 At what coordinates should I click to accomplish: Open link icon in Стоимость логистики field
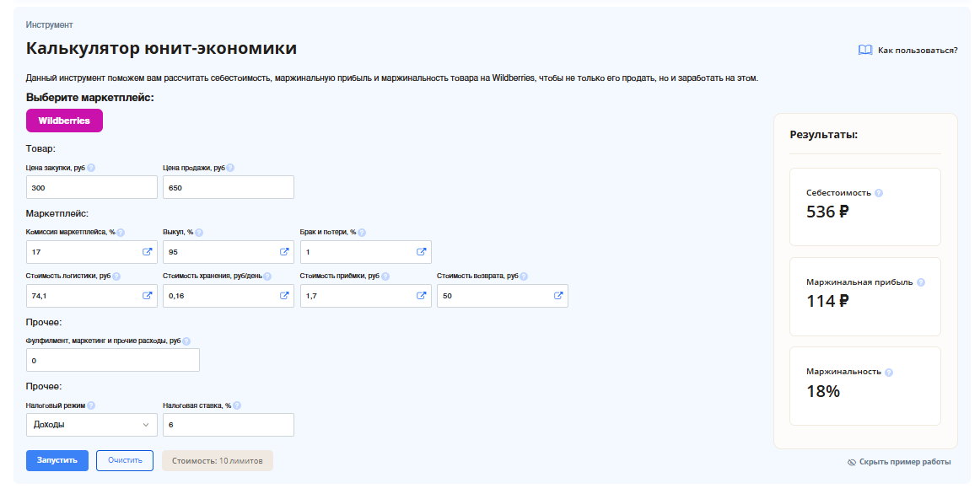[x=147, y=296]
